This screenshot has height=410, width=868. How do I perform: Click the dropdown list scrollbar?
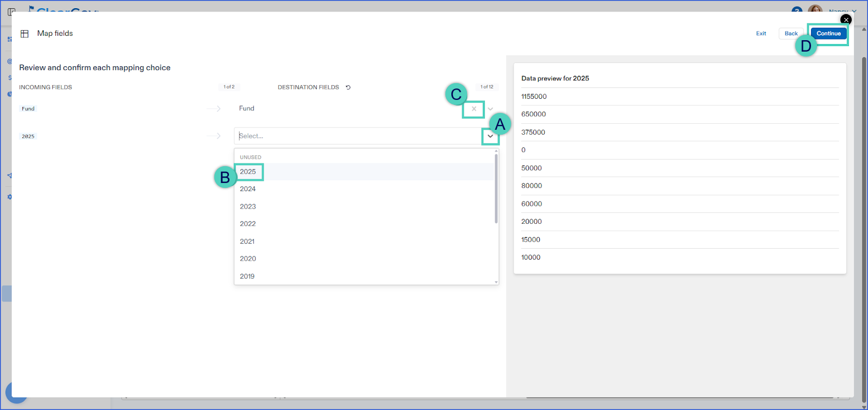point(496,188)
